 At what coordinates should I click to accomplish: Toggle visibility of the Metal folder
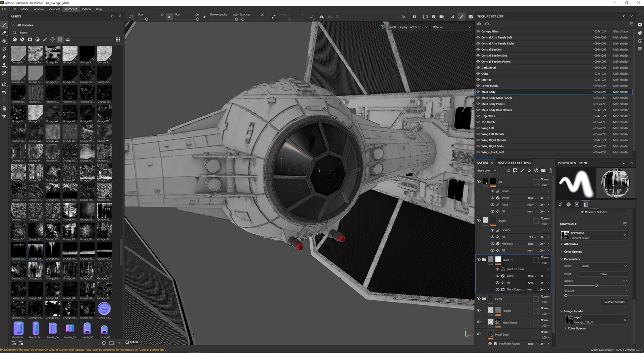(x=479, y=298)
